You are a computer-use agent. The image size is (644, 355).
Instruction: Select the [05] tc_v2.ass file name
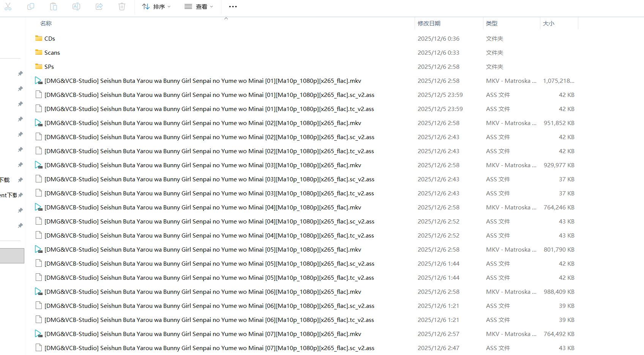[x=209, y=277]
